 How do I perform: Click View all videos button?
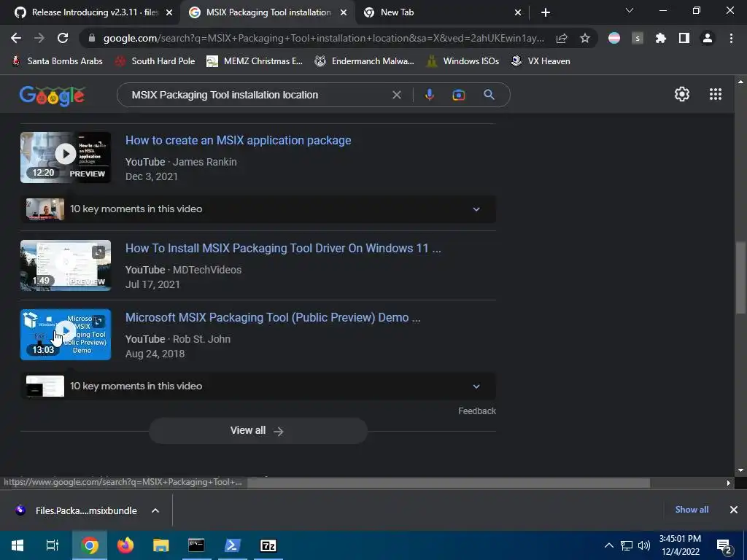coord(258,430)
